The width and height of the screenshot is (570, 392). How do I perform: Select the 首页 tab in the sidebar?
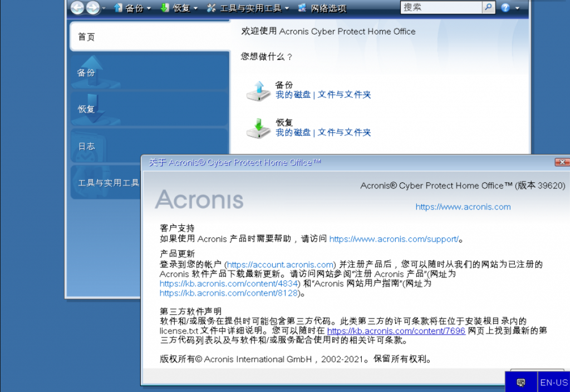point(150,37)
